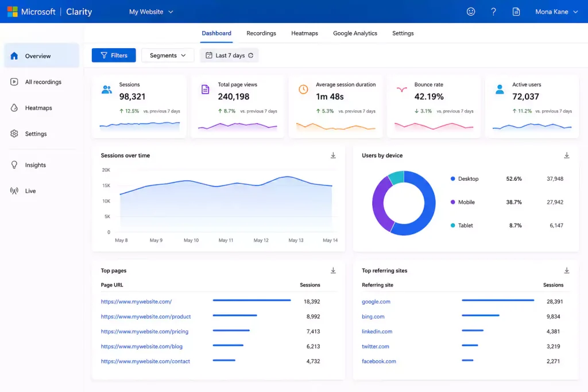Click the Sessions over time line chart
This screenshot has height=392, width=588.
(x=226, y=203)
